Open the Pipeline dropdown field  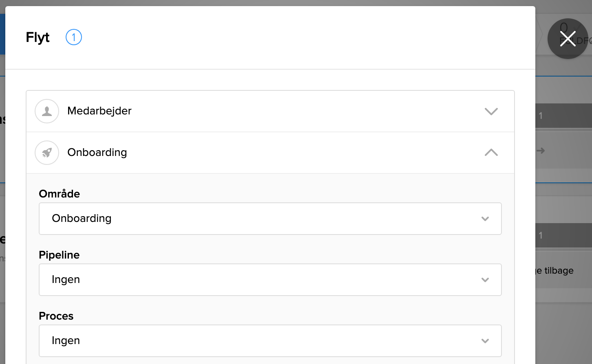pos(270,280)
